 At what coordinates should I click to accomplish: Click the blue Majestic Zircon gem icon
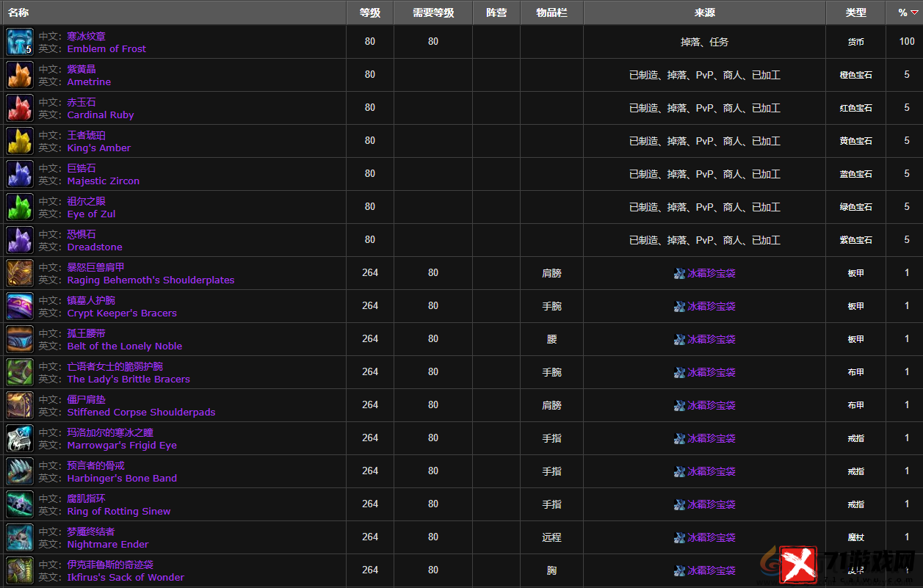[x=20, y=174]
